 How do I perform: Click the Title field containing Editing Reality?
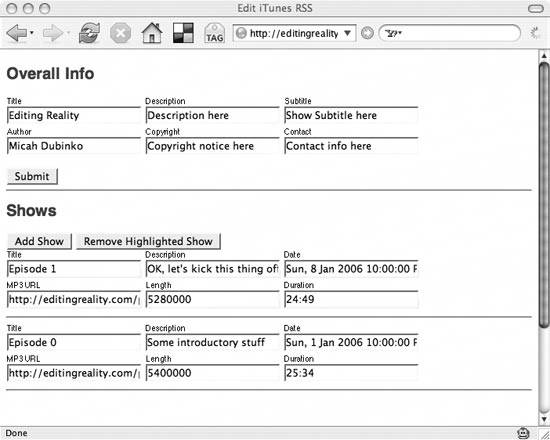74,115
